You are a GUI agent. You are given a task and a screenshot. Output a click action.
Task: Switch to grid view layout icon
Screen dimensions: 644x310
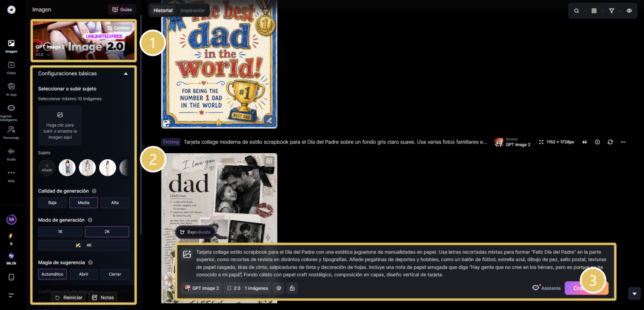[594, 11]
